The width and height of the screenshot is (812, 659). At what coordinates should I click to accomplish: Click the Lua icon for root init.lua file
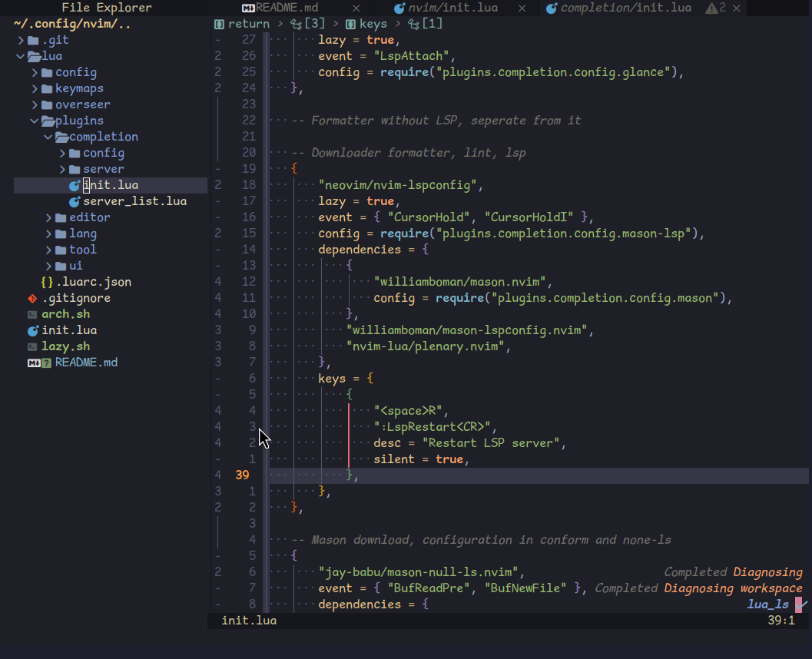32,330
